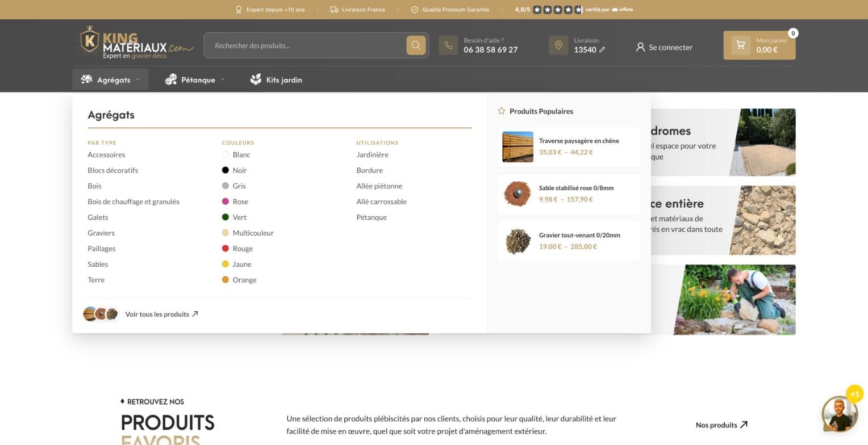The height and width of the screenshot is (445, 868).
Task: Edit postcode with pencil icon
Action: (x=602, y=50)
